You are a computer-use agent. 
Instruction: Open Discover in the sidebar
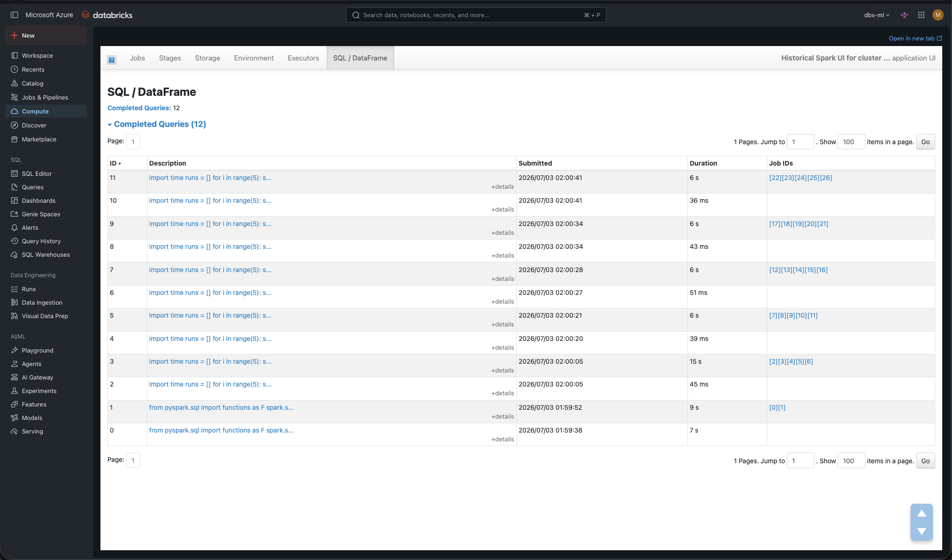[46, 125]
